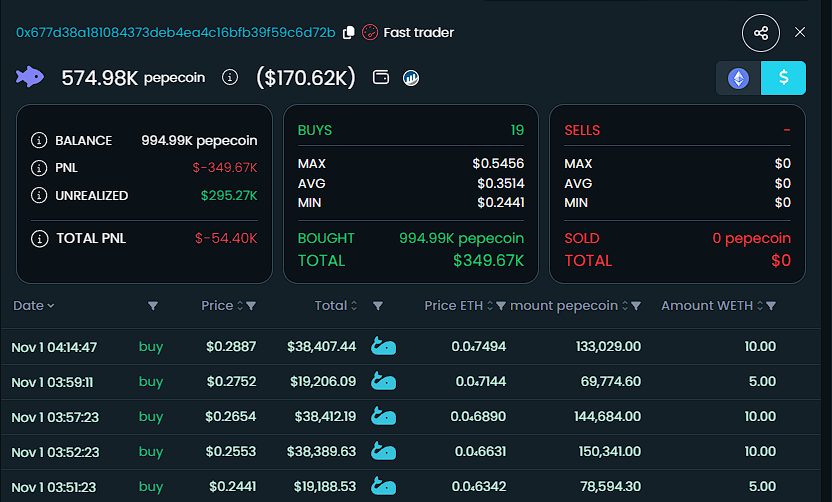832x502 pixels.
Task: Select the $0.2553 price cell
Action: click(231, 452)
